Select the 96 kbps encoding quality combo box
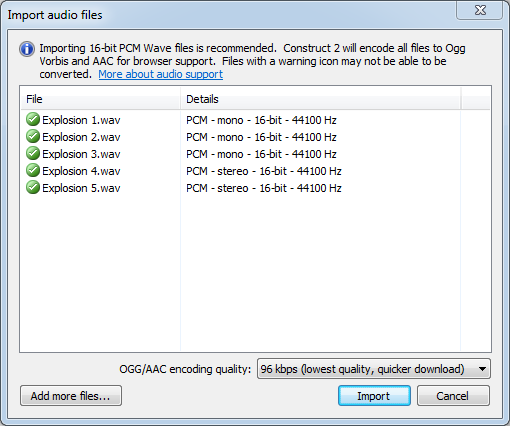The image size is (510, 426). pos(374,369)
